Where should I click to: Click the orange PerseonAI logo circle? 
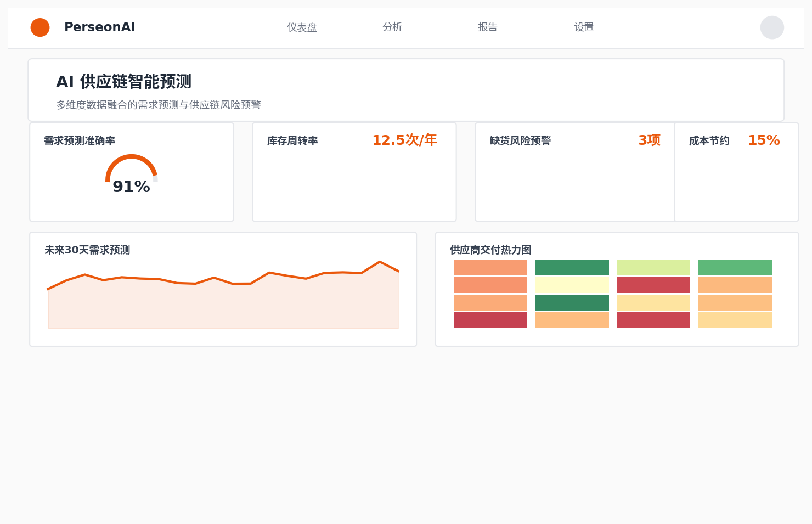[x=40, y=27]
